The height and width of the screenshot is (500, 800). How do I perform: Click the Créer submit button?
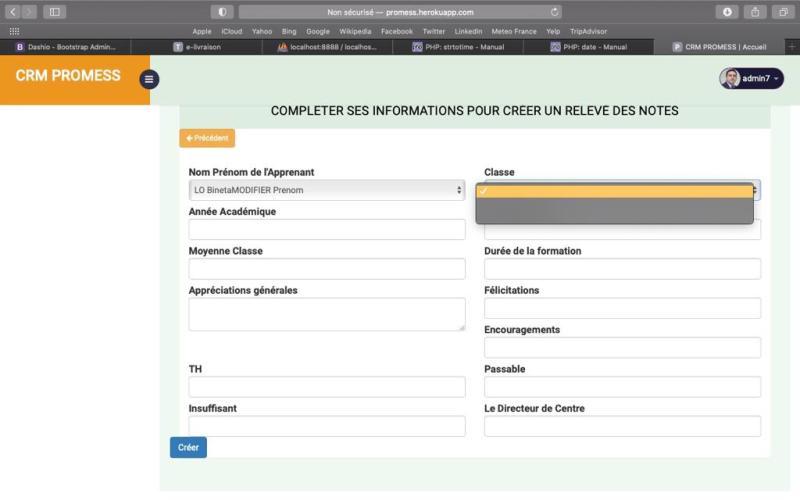pyautogui.click(x=188, y=447)
